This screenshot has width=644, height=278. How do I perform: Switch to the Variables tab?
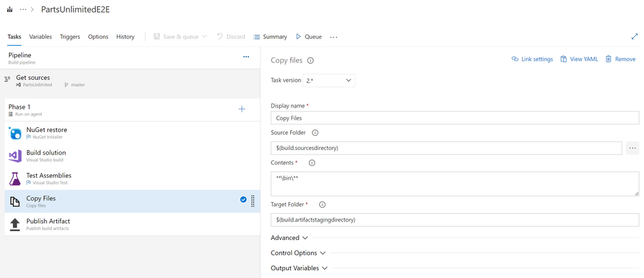coord(41,37)
